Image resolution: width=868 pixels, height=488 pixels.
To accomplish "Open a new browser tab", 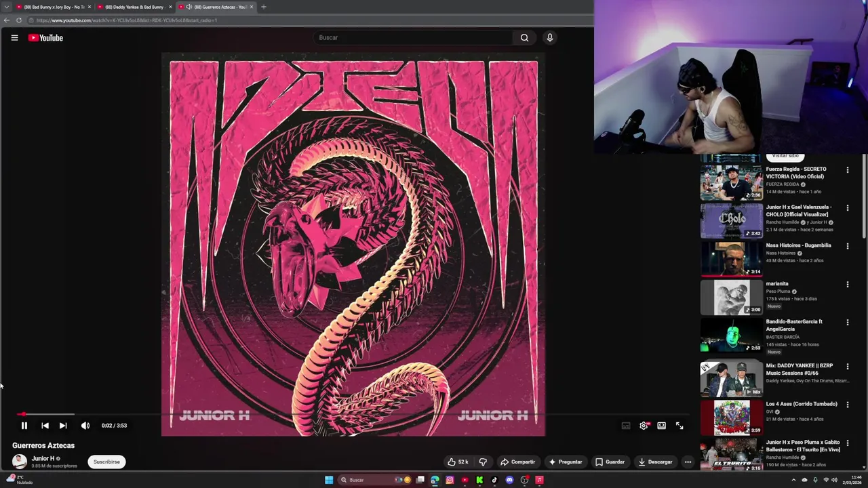I will pos(264,7).
